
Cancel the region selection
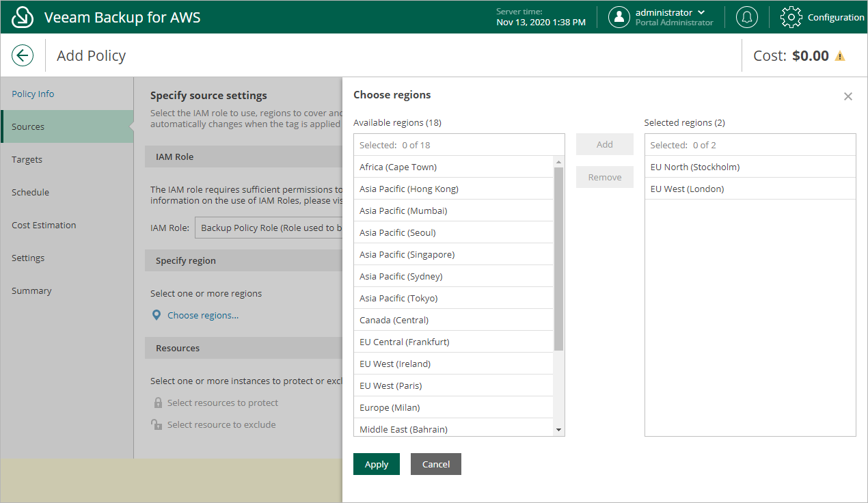436,464
